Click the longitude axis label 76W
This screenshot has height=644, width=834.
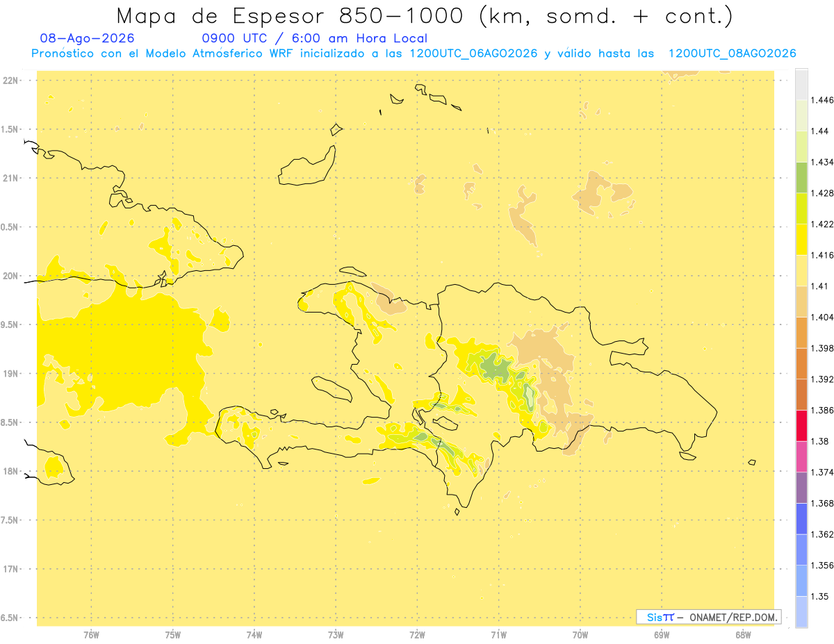[91, 635]
